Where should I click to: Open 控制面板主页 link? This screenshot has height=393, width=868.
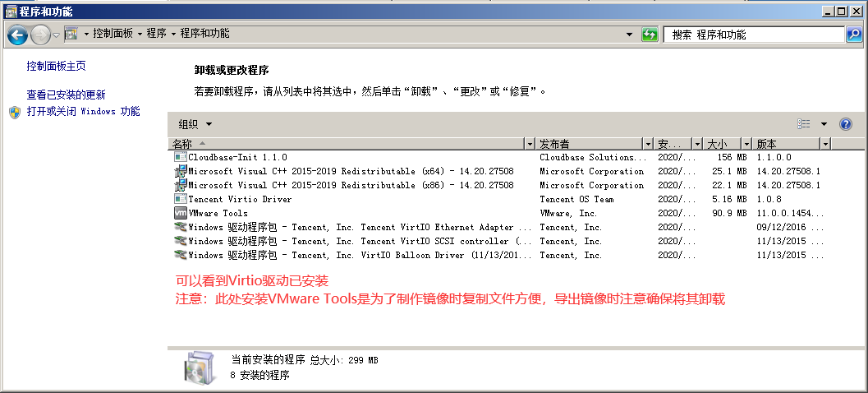(x=57, y=66)
